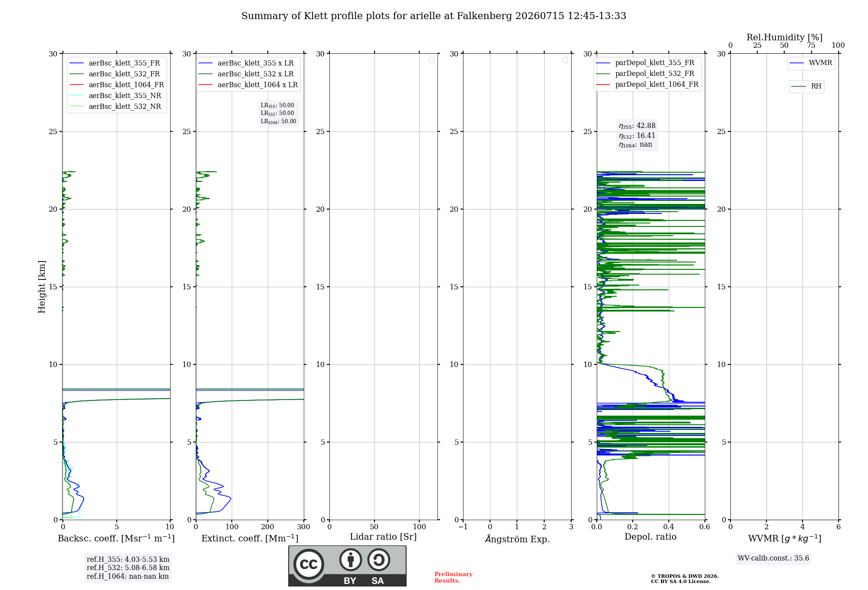Click the Rel.Humidity [%] top axis title

[x=784, y=37]
